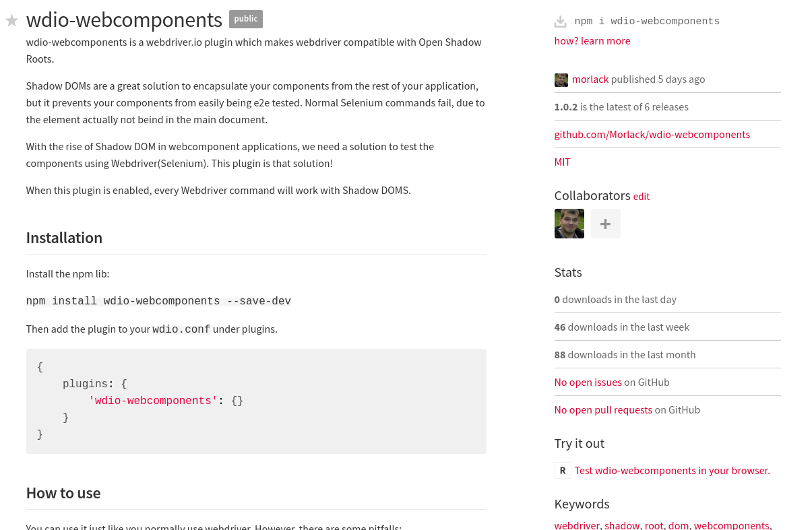Open the MIT license link
The width and height of the screenshot is (812, 530).
(563, 162)
